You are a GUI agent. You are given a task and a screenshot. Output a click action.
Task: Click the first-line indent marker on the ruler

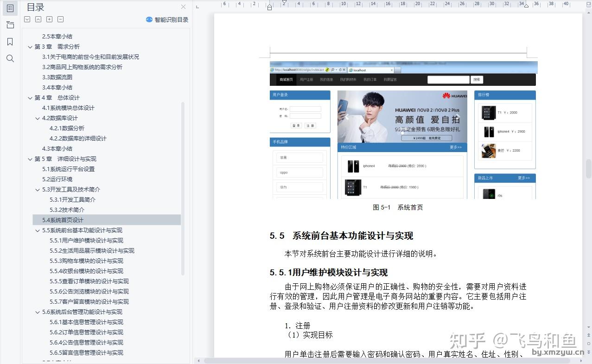284,2
